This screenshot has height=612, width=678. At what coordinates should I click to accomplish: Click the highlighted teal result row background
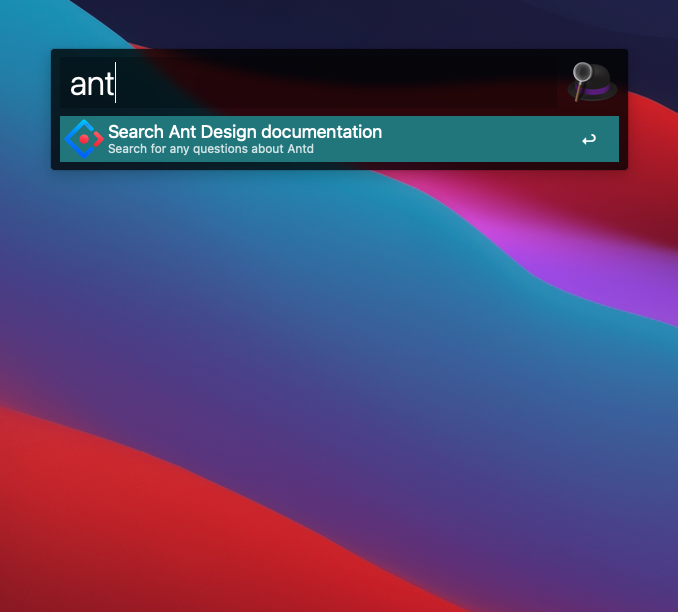pos(480,140)
